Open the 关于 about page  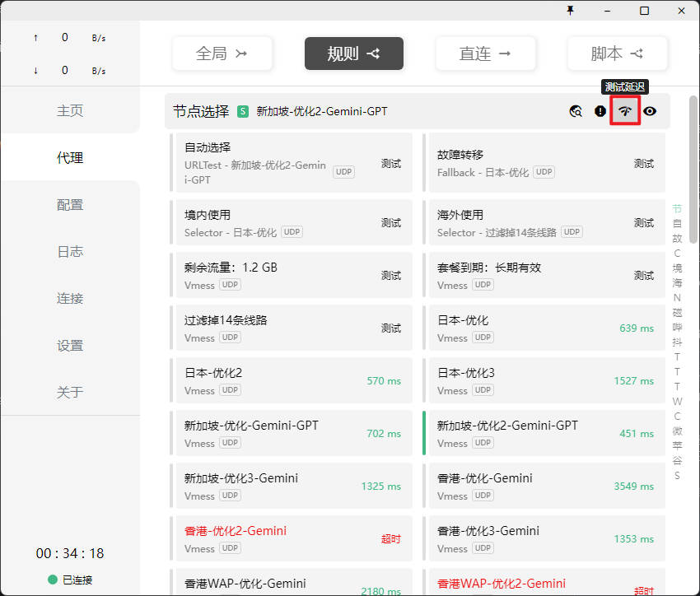click(x=70, y=392)
